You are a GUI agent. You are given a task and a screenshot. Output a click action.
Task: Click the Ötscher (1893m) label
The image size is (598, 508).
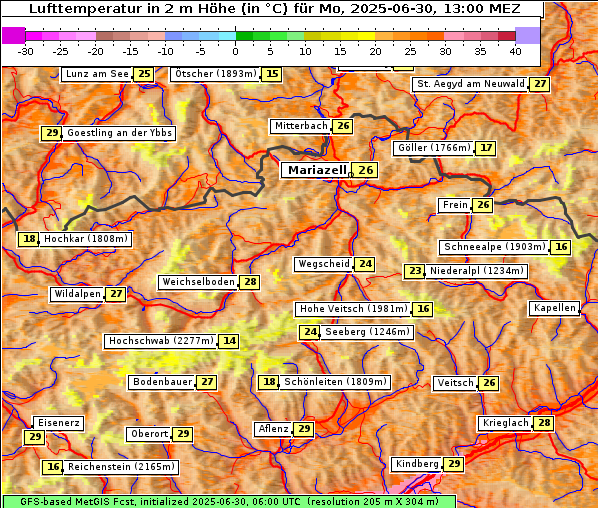click(215, 74)
